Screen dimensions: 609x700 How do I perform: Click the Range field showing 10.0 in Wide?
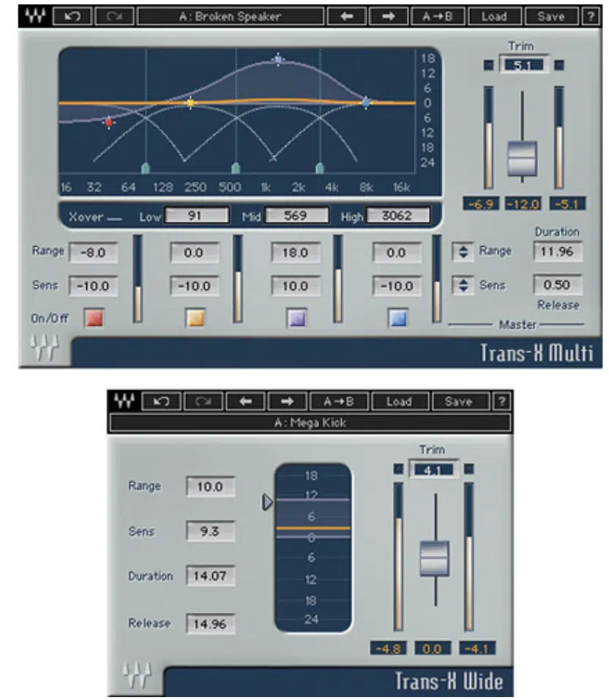pos(211,486)
